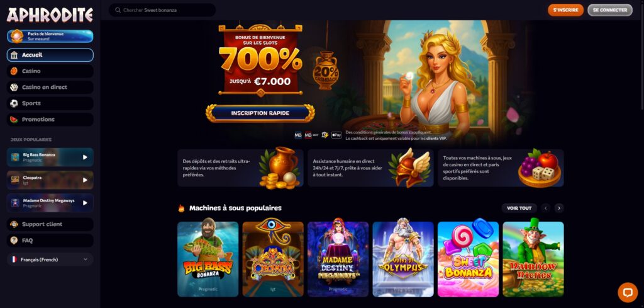
Task: Play Big Bass Bonanza from sidebar arrow
Action: click(85, 157)
